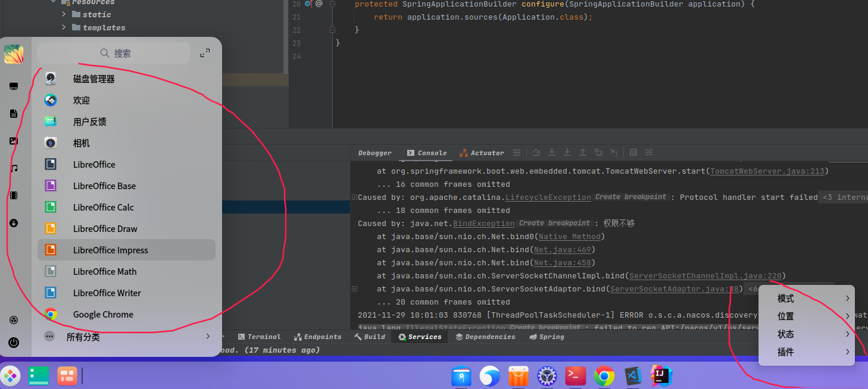Click the ServerSocketChannelImpl.java:220 link
Screen dimensions: 868x389
(705, 276)
